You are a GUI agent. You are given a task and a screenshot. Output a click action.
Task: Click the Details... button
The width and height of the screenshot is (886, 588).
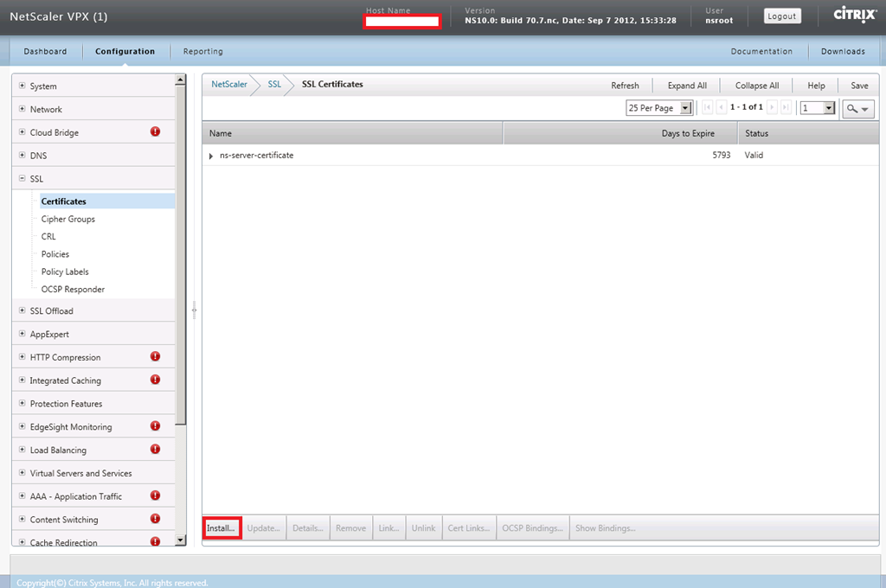pyautogui.click(x=308, y=528)
